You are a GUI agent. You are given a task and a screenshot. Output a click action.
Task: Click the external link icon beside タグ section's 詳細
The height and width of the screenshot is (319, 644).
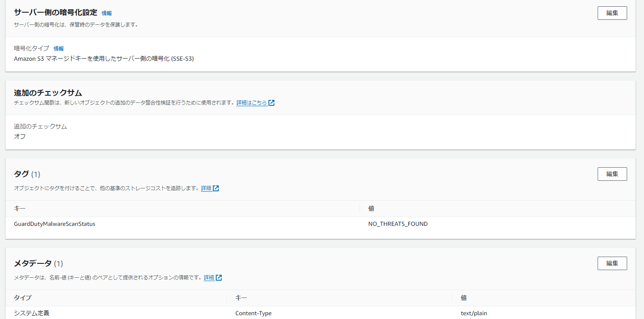(217, 188)
